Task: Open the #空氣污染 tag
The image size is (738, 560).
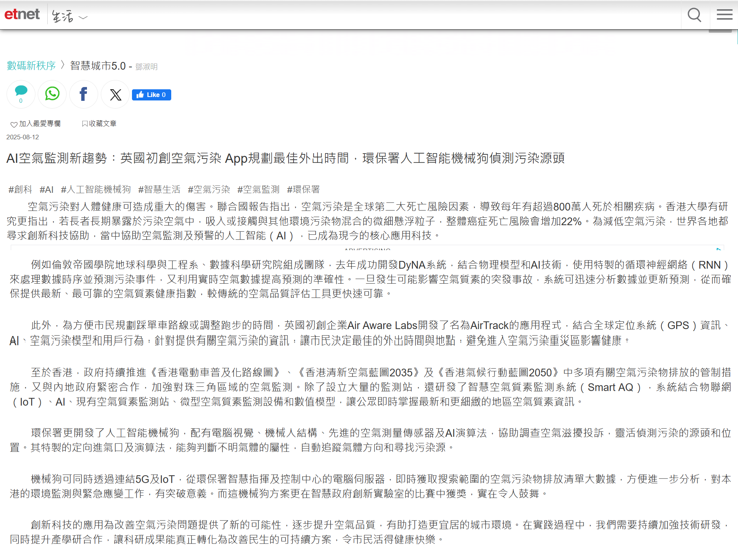Action: [x=209, y=189]
